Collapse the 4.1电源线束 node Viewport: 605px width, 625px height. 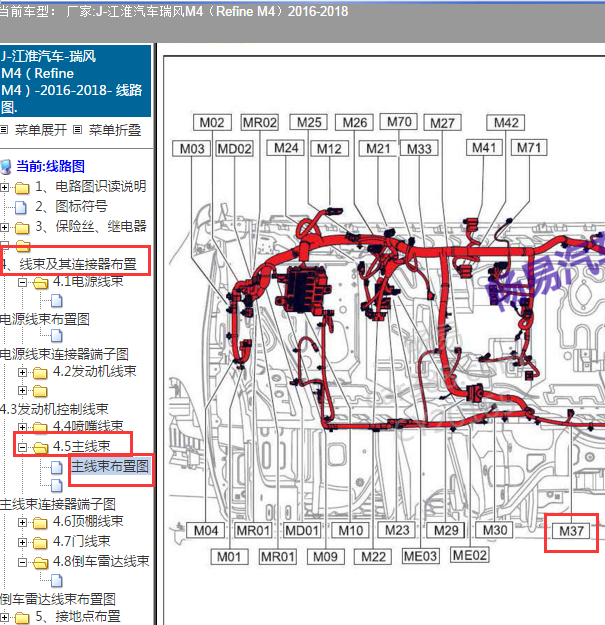(23, 283)
